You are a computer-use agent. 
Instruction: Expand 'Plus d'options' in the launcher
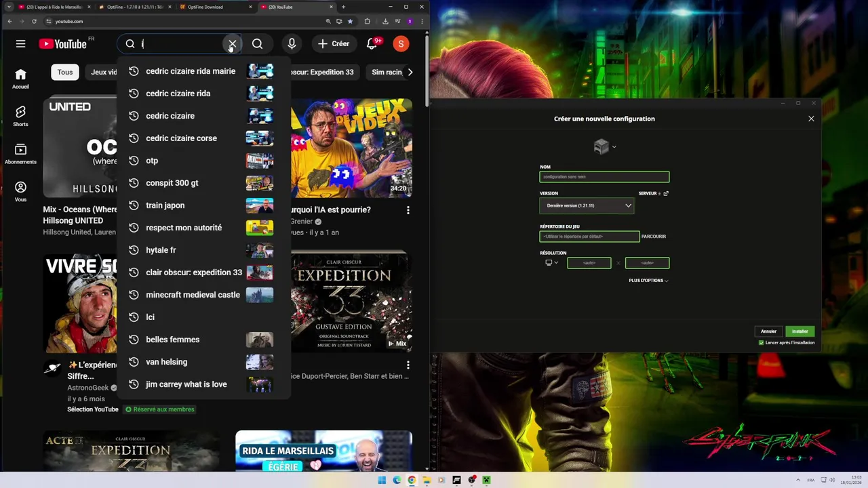pos(648,281)
